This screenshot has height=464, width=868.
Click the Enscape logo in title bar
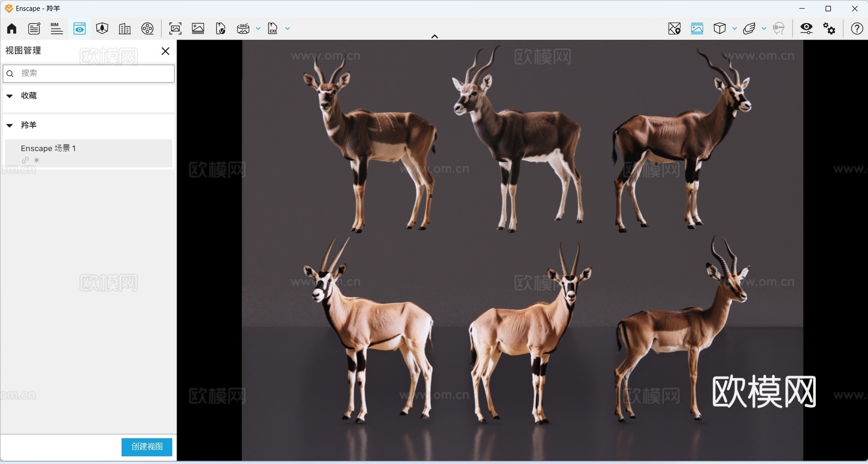tap(9, 8)
